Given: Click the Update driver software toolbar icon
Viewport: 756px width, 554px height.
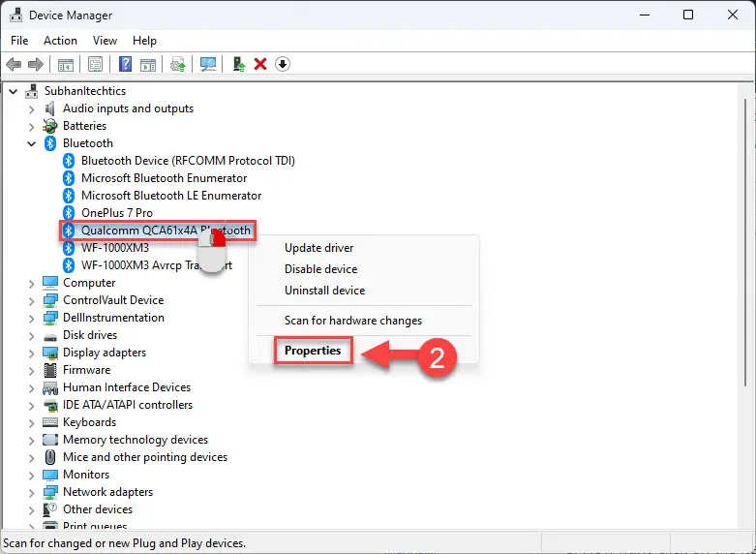Looking at the screenshot, I should (x=178, y=64).
